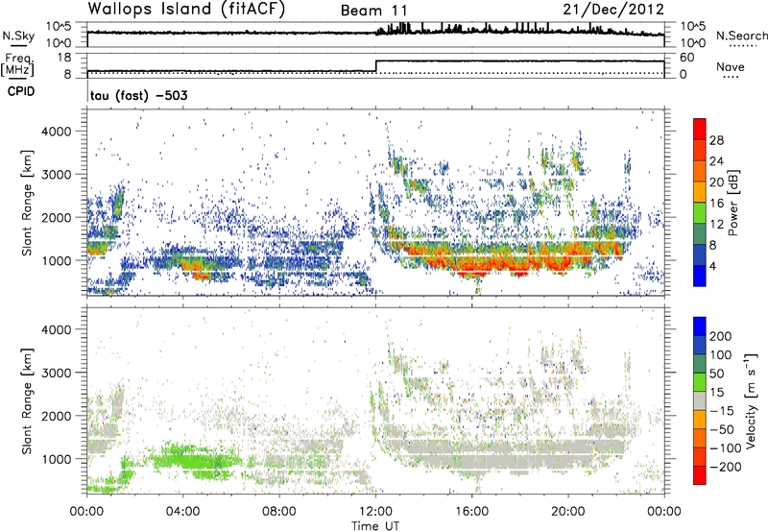Click the 'N.Sky' legend label
Screen dimensions: 768x532
[18, 36]
